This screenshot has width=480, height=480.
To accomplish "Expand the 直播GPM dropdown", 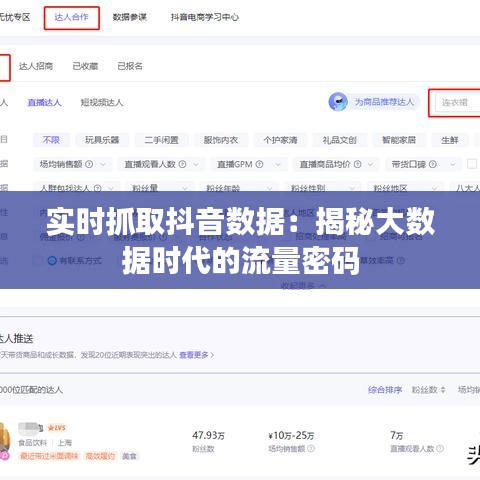I will (249, 164).
